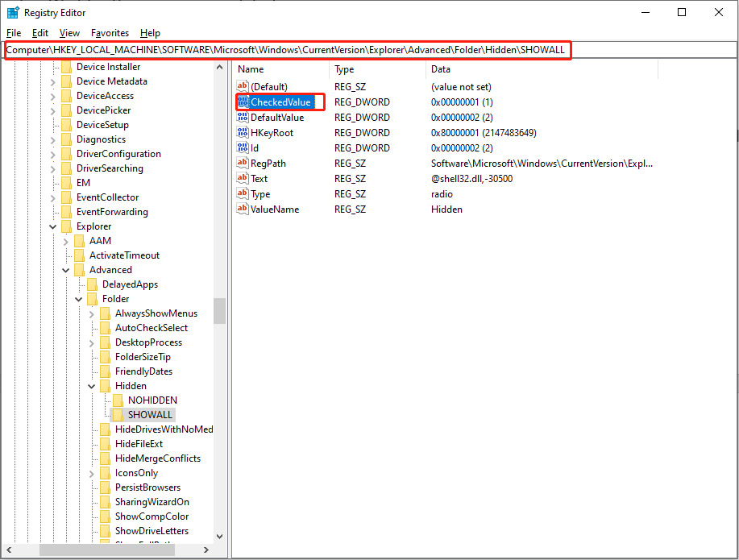Click the tree vertical scrollbar thumb
739x560 pixels.
(220, 311)
